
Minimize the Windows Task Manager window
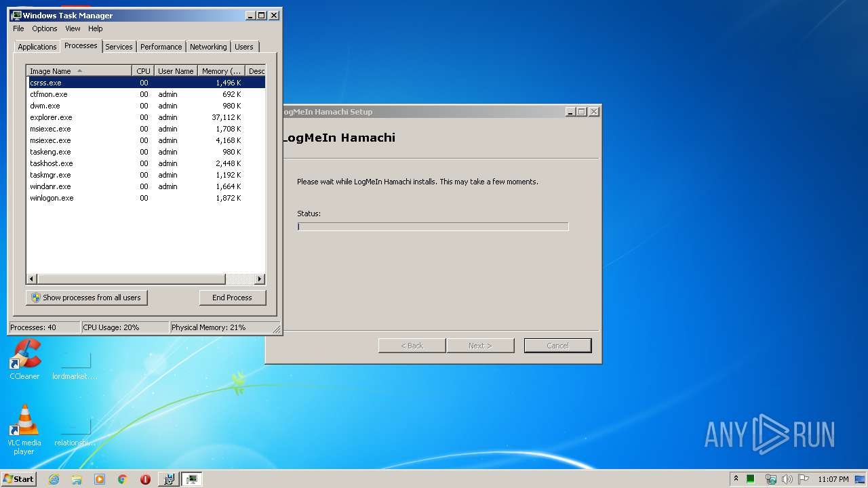pos(250,15)
